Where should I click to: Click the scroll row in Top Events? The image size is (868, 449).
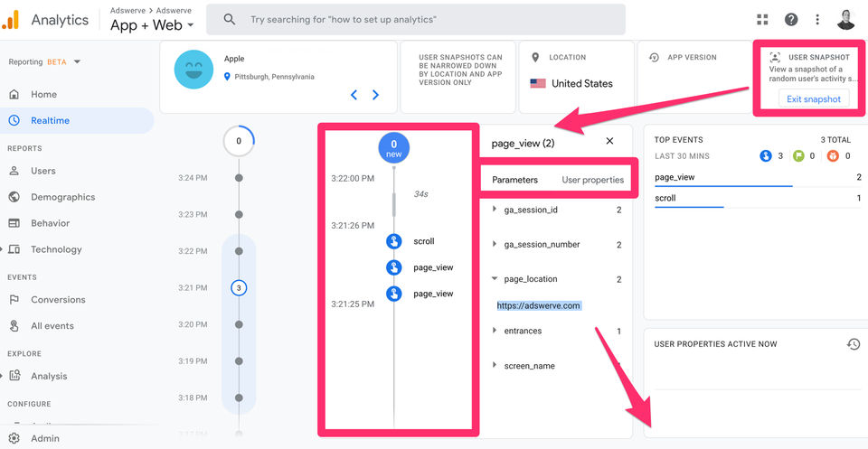758,199
